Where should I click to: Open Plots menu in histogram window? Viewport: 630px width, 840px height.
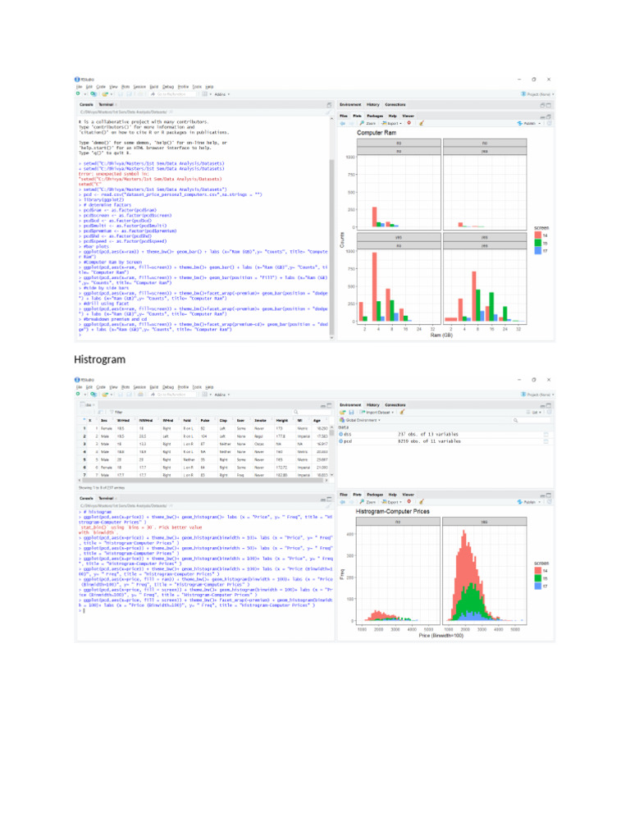point(126,387)
